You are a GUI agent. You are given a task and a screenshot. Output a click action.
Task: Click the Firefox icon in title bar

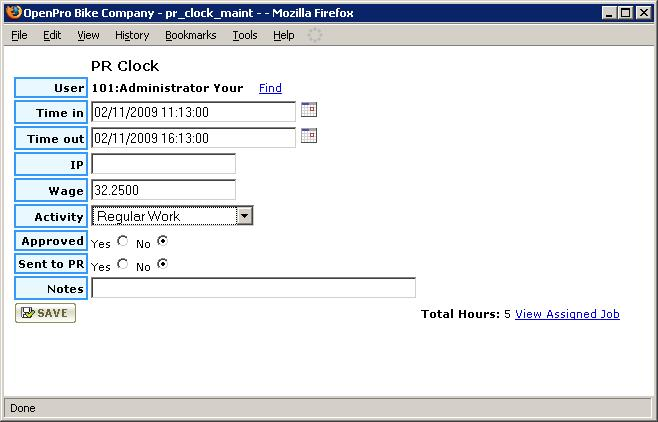12,12
